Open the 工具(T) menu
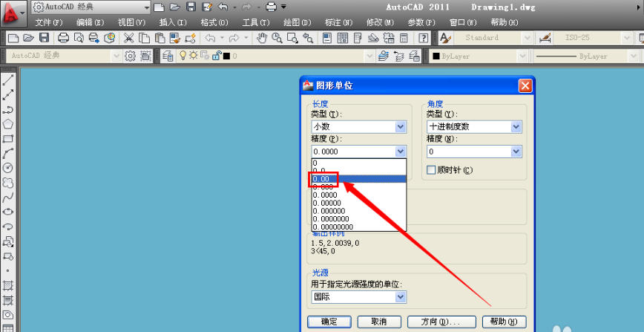The width and height of the screenshot is (644, 332). click(x=256, y=22)
